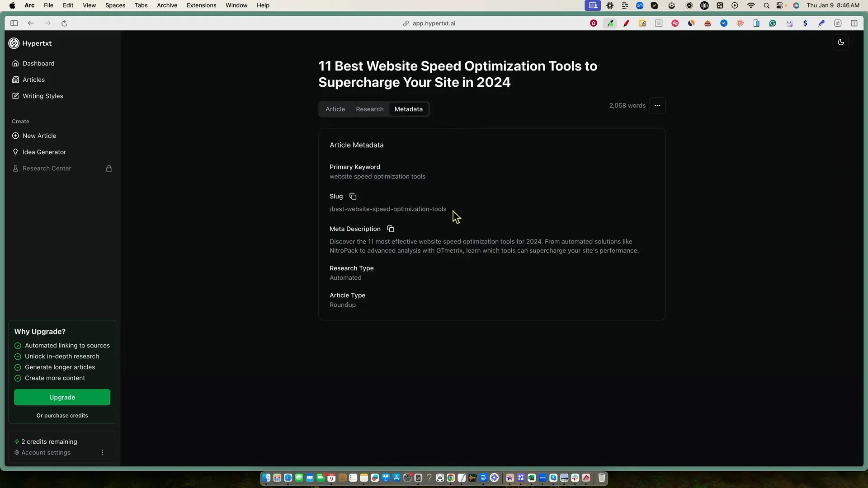Open the Dashboard page
868x488 pixels.
(x=38, y=64)
